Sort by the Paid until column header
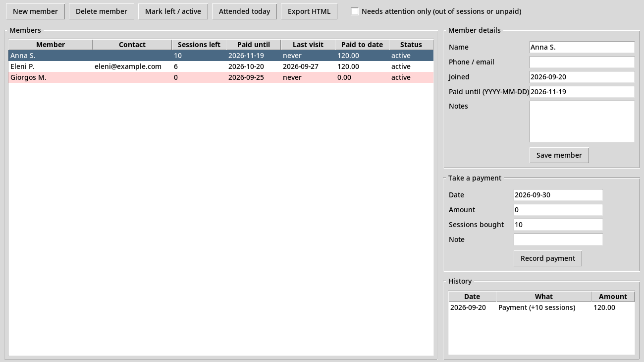644x362 pixels. coord(254,45)
